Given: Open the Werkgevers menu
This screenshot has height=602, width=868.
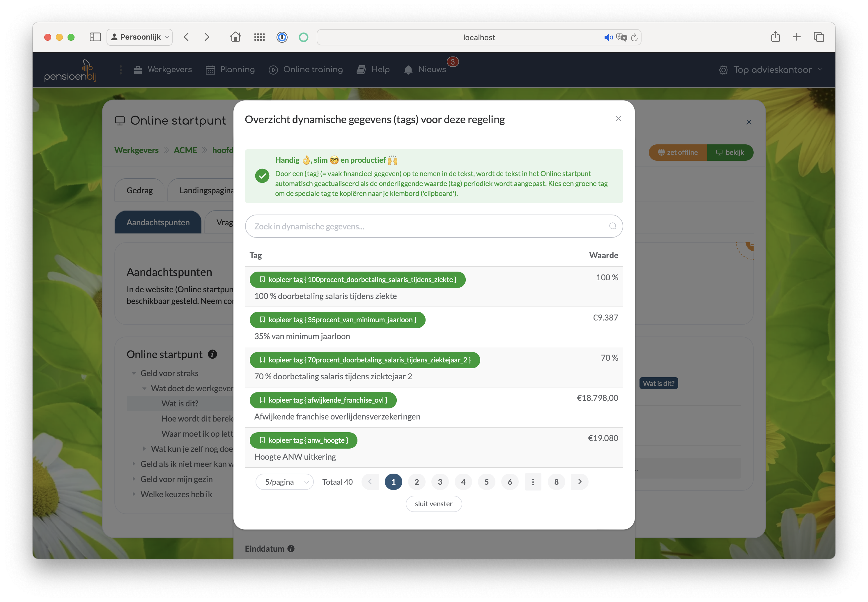Looking at the screenshot, I should (162, 70).
